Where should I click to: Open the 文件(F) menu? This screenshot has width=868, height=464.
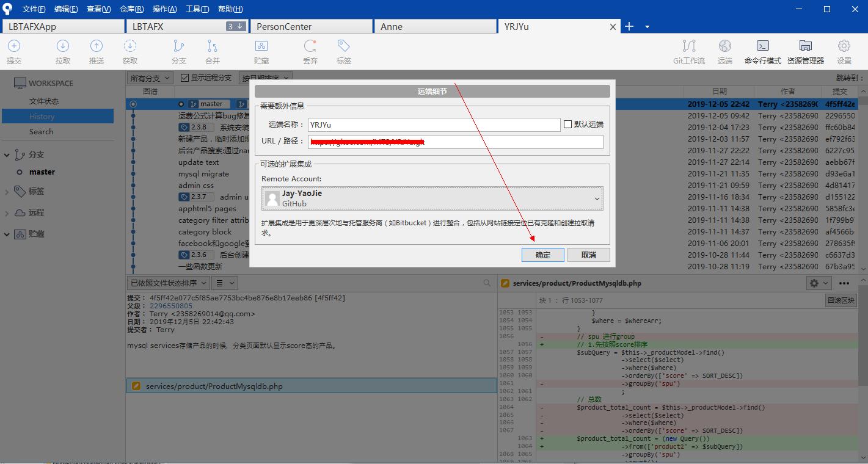[34, 9]
